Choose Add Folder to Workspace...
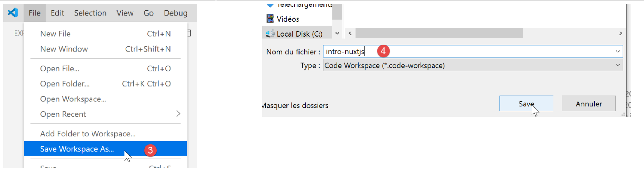 [x=88, y=134]
